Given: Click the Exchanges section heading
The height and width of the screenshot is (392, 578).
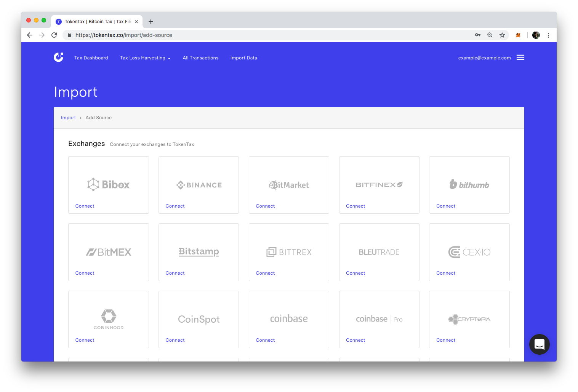Looking at the screenshot, I should point(86,144).
